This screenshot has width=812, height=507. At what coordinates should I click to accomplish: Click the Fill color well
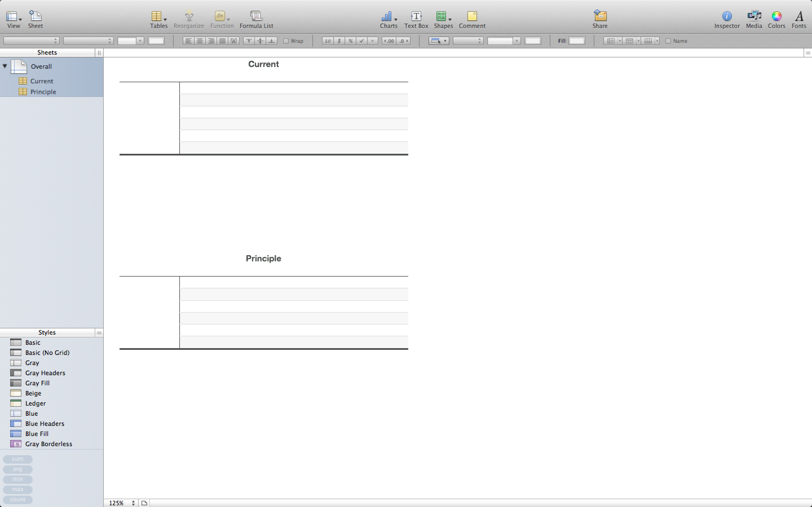tap(577, 41)
